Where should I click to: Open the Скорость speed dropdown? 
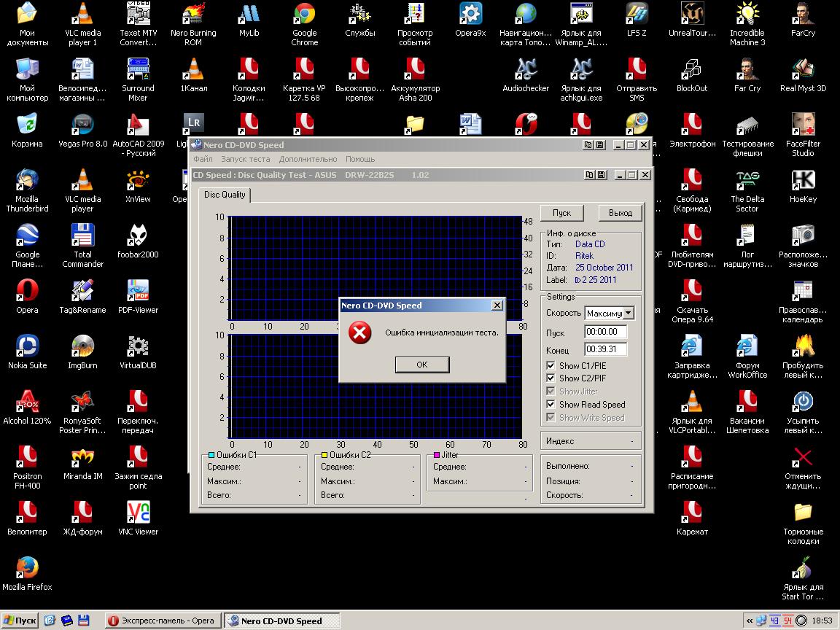pos(629,313)
